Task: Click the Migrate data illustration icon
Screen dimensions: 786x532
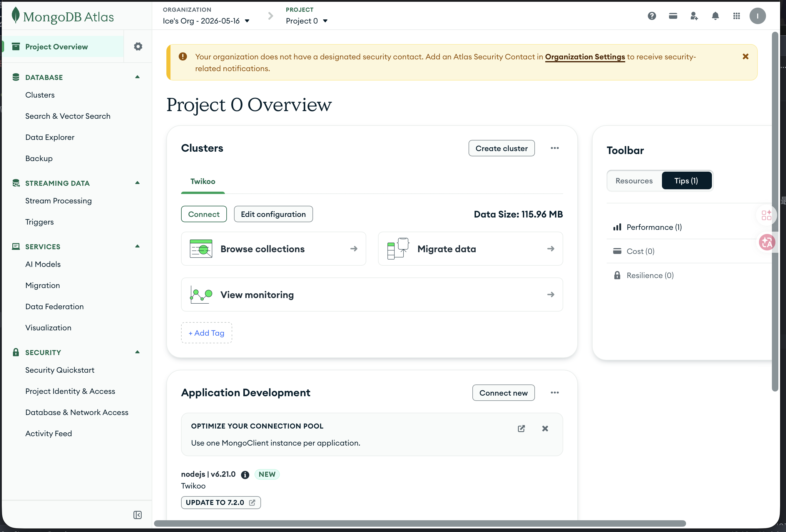Action: point(398,249)
